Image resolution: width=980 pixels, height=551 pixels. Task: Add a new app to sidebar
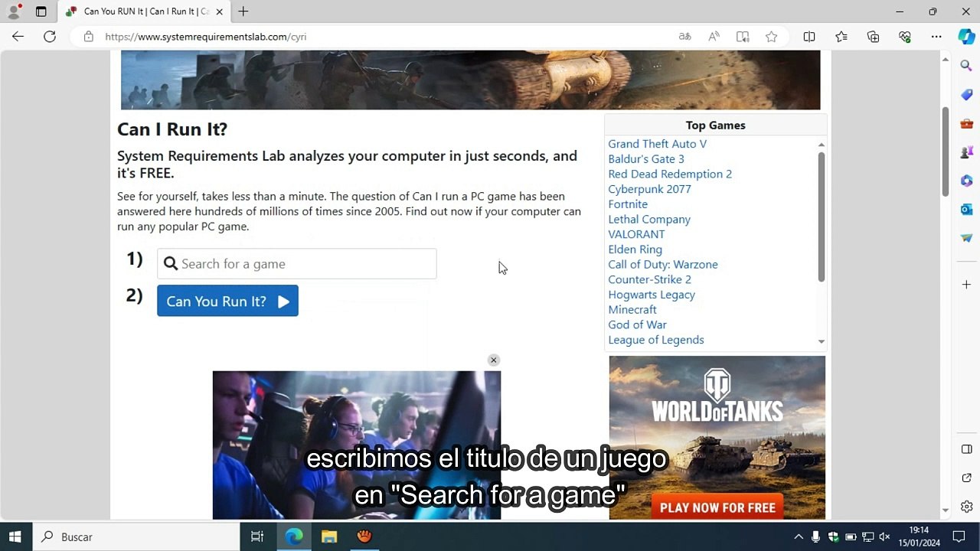coord(966,285)
